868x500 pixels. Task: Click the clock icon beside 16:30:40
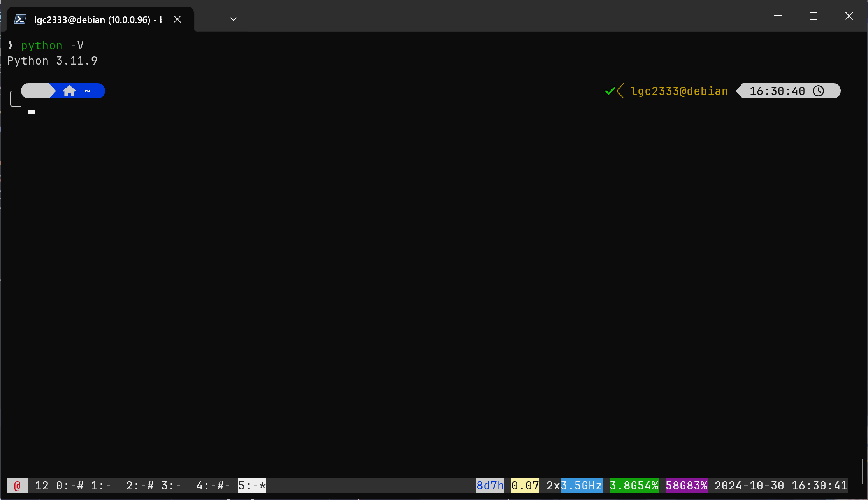click(818, 91)
